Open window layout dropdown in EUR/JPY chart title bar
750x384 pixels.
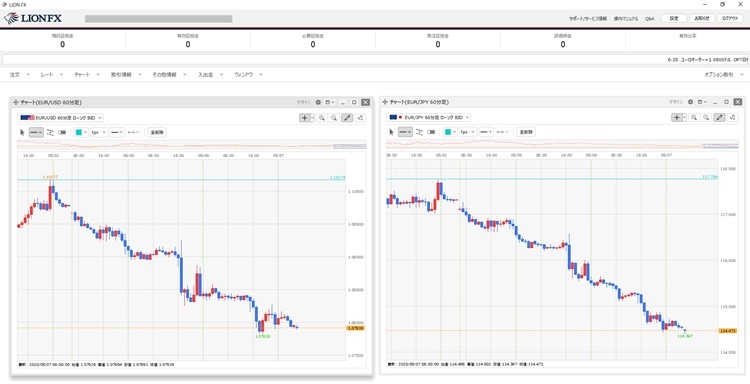702,102
